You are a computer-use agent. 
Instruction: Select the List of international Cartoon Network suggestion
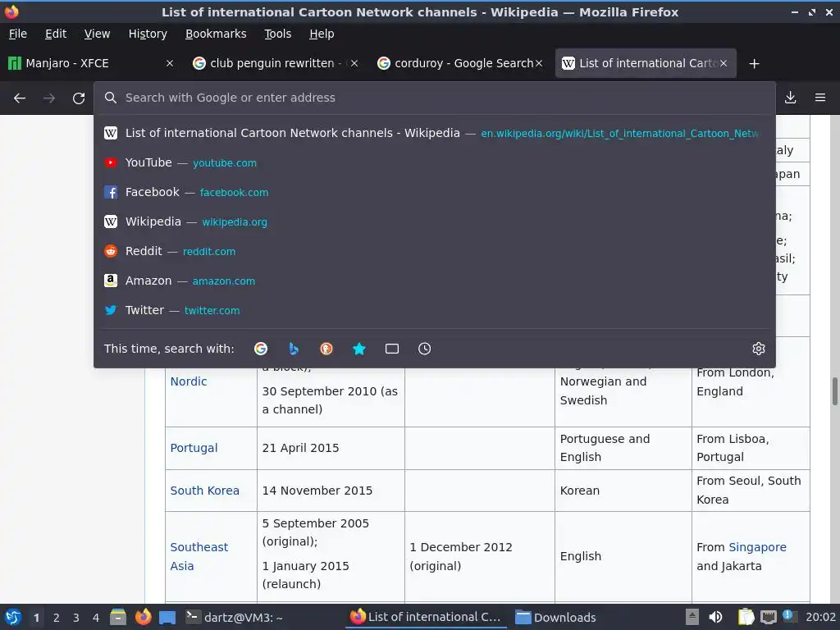(x=435, y=133)
